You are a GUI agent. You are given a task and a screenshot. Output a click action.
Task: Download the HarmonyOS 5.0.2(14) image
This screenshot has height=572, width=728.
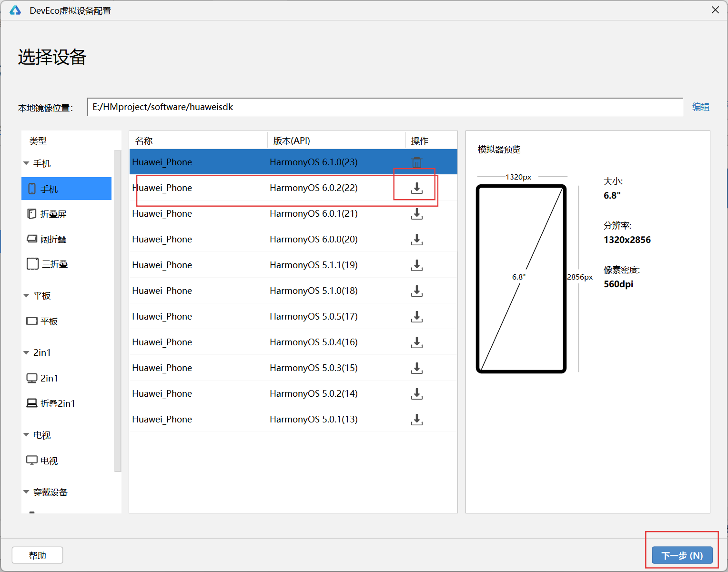(x=417, y=394)
